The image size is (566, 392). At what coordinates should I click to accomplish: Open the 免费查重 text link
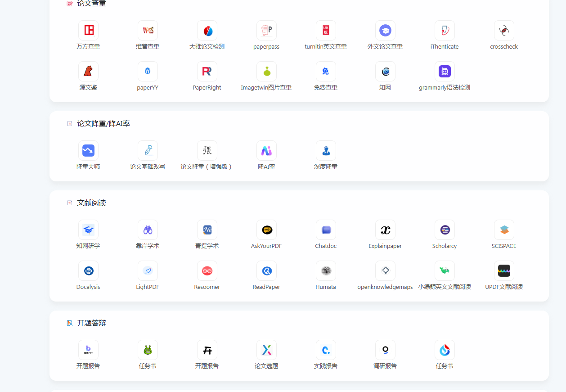click(326, 87)
